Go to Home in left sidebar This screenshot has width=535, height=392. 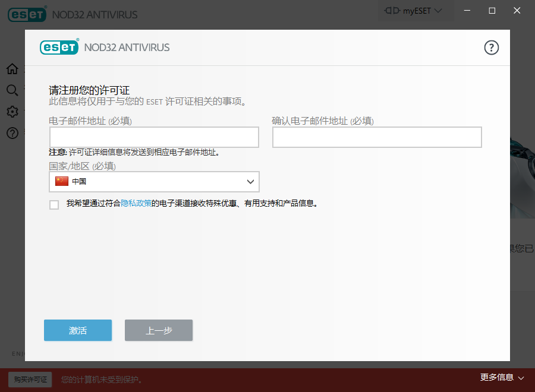12,69
